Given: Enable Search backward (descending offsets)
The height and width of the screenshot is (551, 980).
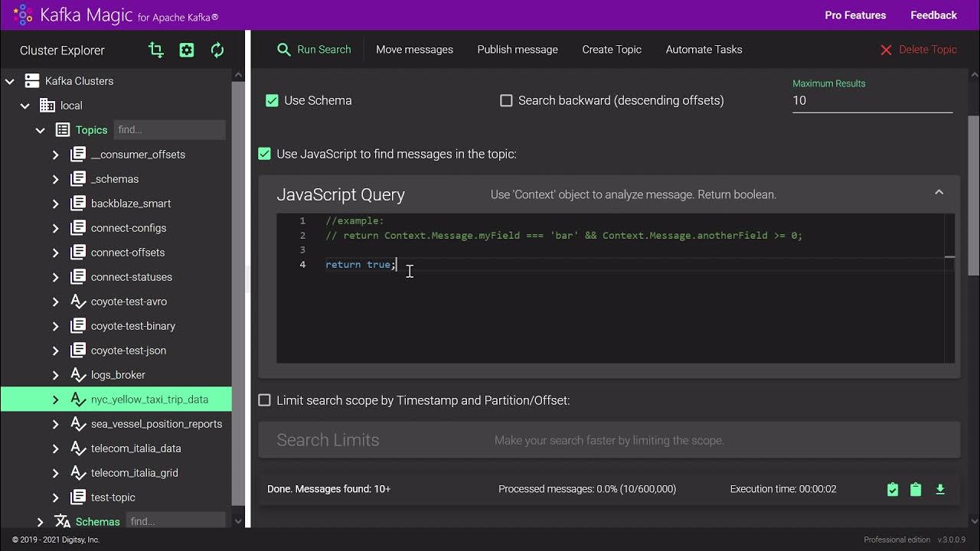Looking at the screenshot, I should tap(506, 100).
